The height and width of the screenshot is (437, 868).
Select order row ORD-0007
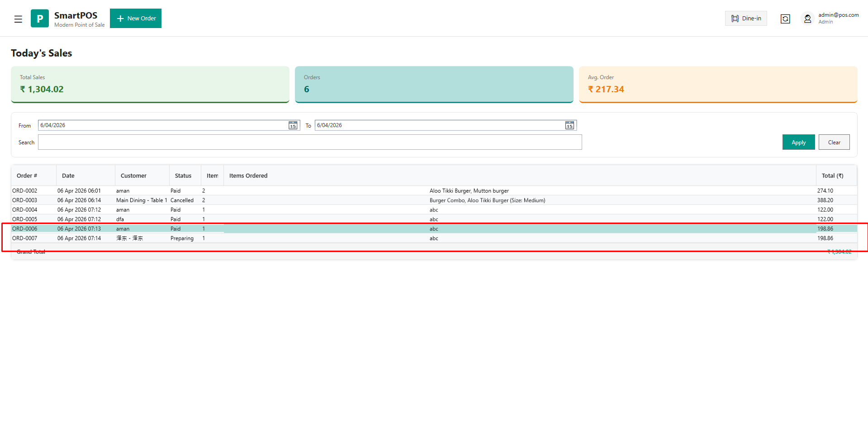(25, 238)
